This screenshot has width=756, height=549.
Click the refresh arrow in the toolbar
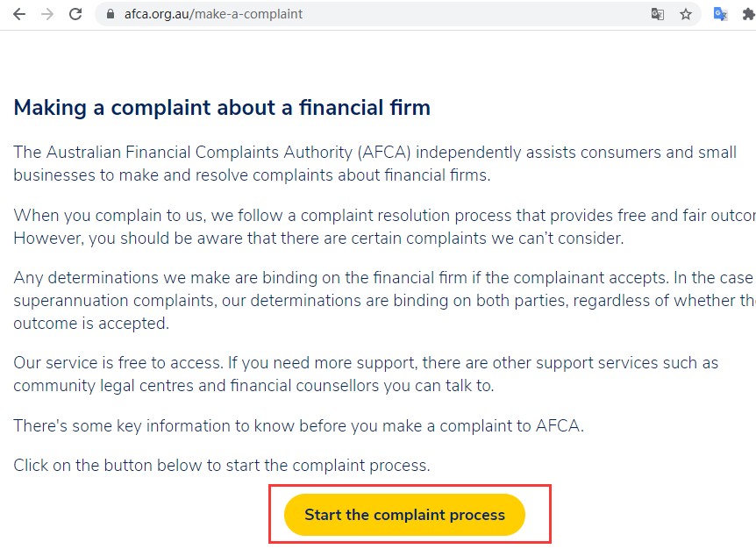click(75, 14)
